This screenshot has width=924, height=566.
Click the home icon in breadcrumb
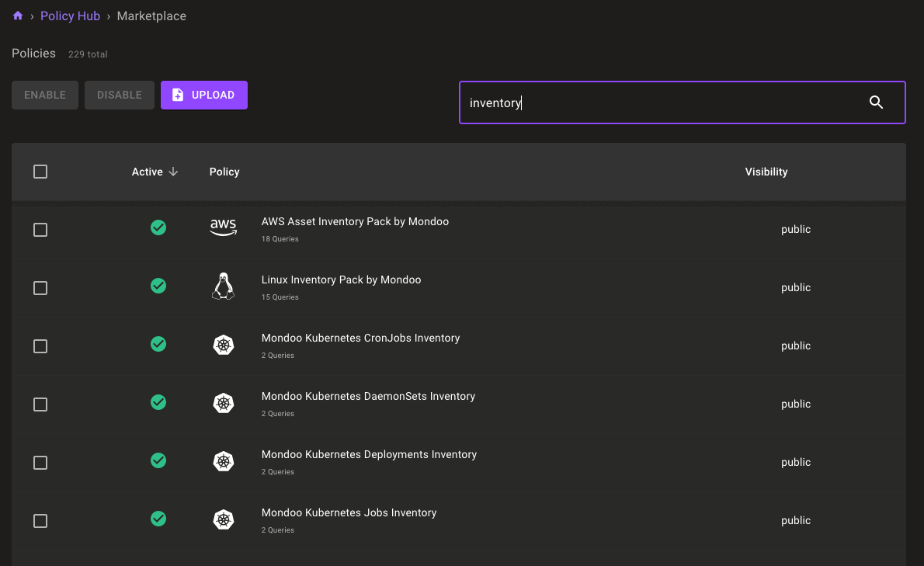(x=18, y=16)
